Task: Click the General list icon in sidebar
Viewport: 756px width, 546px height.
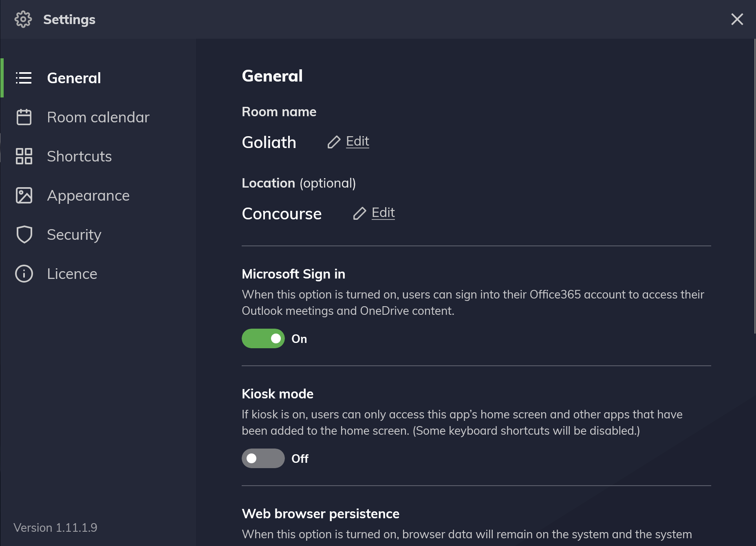Action: tap(24, 78)
